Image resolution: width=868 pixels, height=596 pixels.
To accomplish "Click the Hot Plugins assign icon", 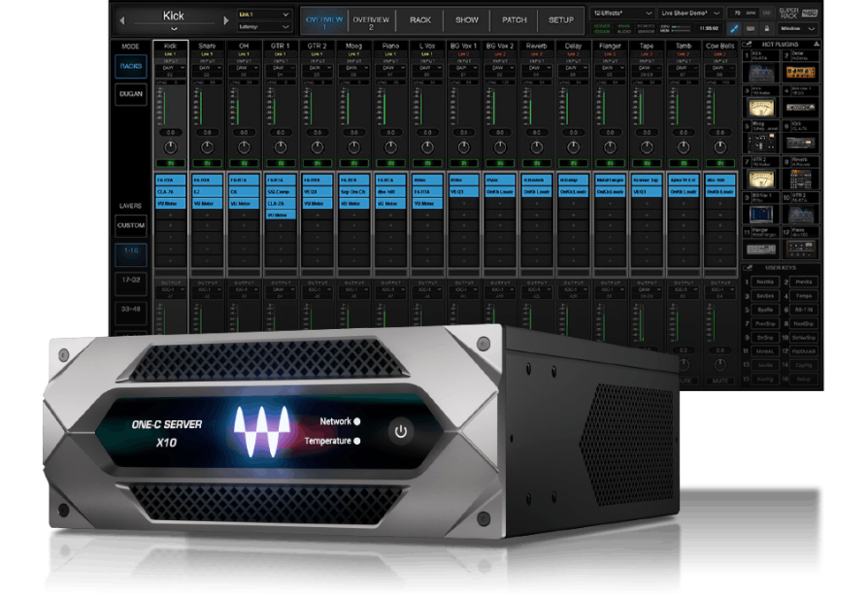I will point(748,45).
